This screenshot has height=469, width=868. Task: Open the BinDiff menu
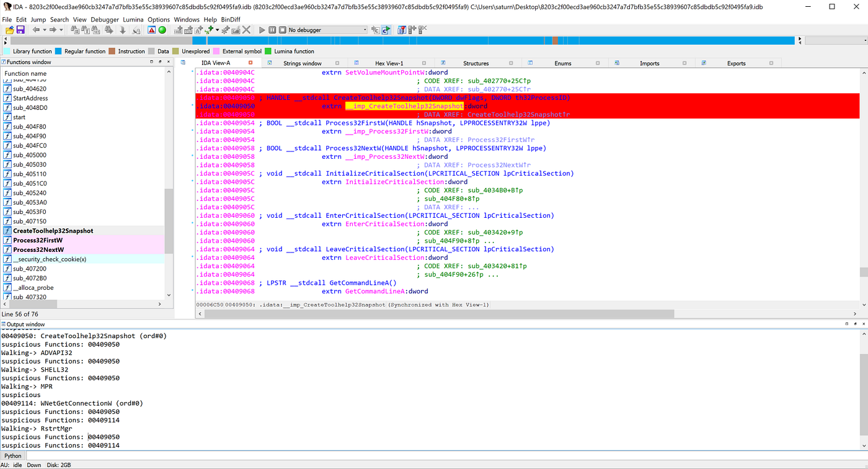tap(230, 19)
